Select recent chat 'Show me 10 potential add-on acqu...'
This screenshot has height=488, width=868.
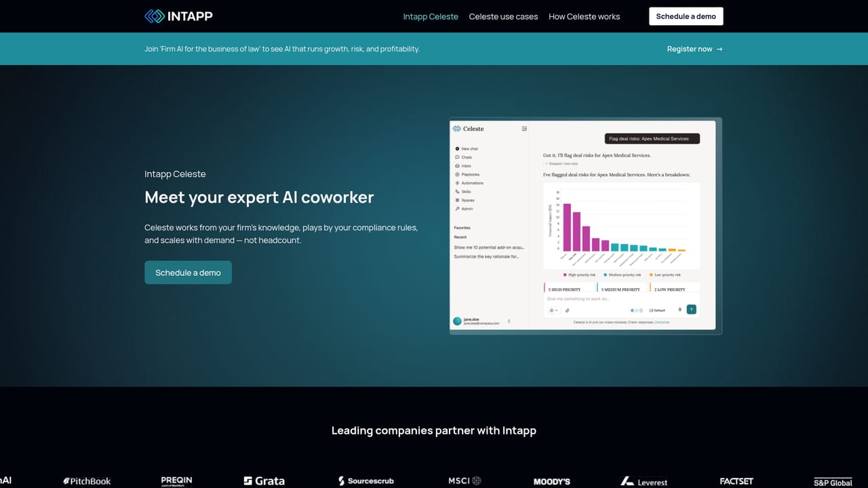489,247
